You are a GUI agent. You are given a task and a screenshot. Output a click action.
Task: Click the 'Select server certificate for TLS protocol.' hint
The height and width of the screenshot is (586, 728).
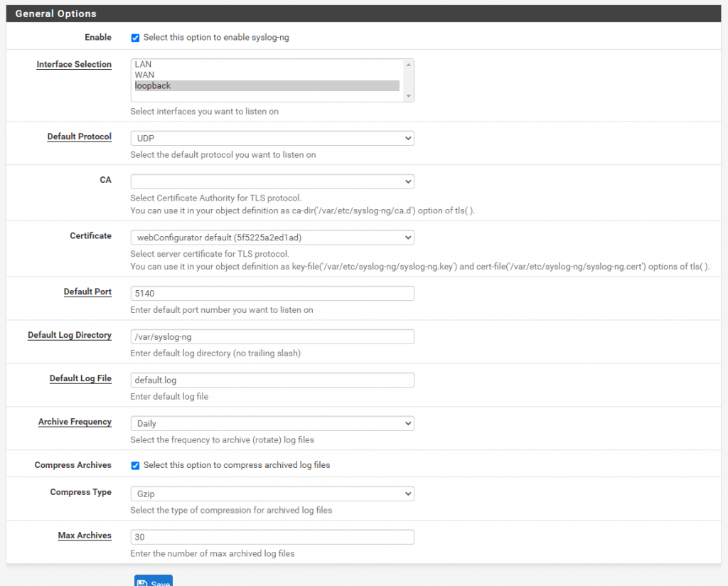(210, 254)
